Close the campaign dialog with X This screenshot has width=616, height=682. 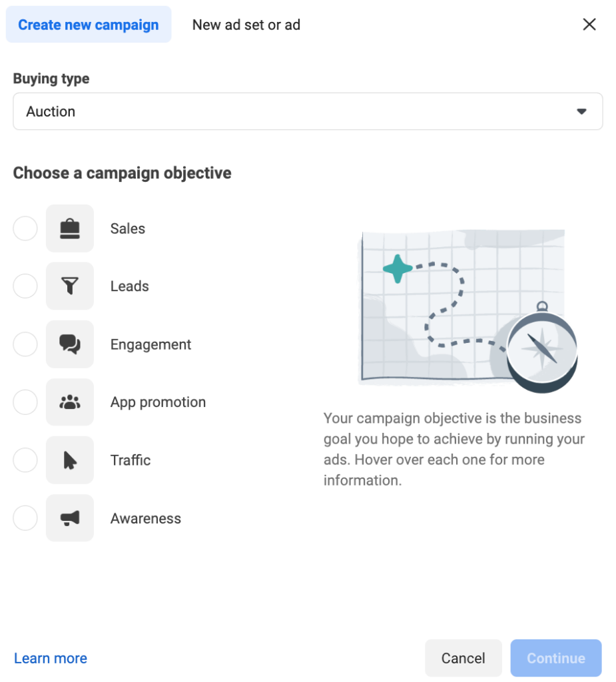tap(589, 25)
